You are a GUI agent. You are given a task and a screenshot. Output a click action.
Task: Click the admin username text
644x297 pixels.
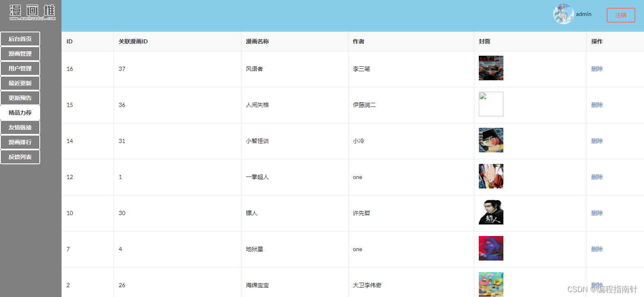[x=583, y=14]
